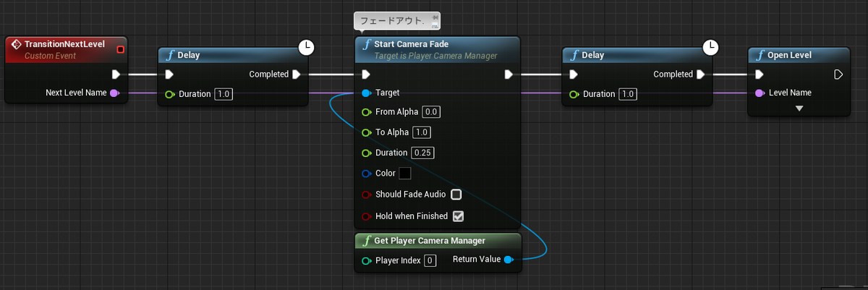Click the Player Index value field
This screenshot has width=868, height=290.
tap(430, 260)
